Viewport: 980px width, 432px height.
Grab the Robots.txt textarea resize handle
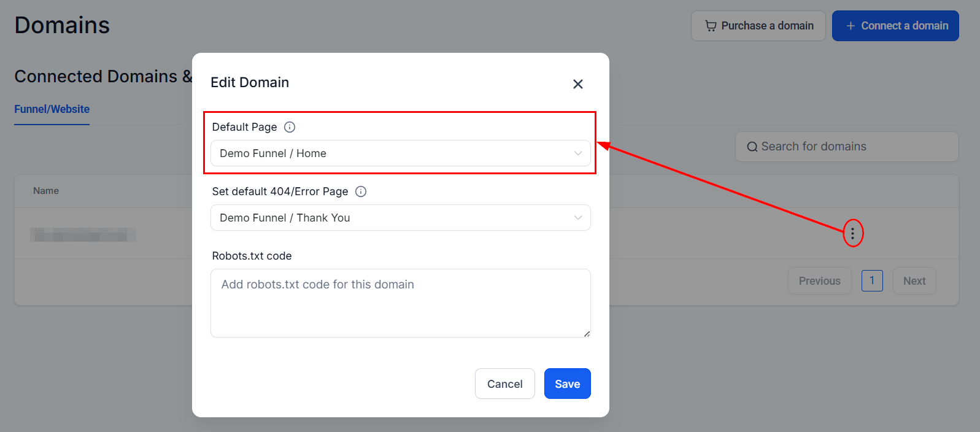pyautogui.click(x=587, y=334)
